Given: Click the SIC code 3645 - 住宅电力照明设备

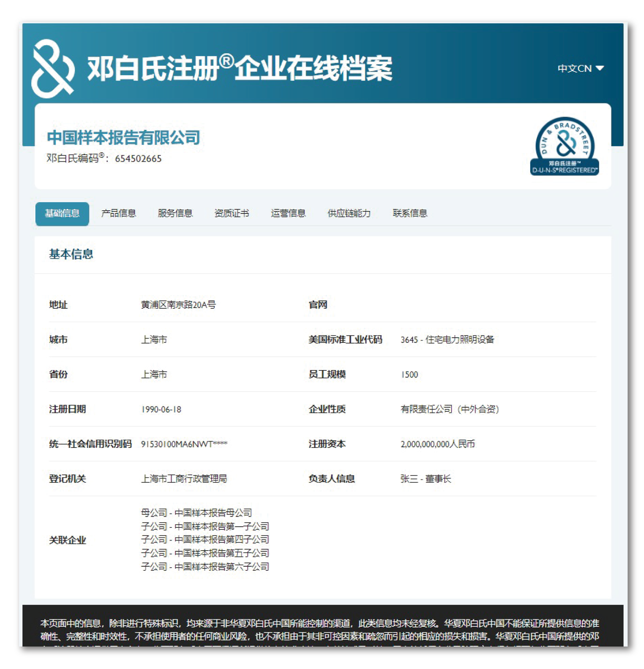Looking at the screenshot, I should (x=447, y=340).
